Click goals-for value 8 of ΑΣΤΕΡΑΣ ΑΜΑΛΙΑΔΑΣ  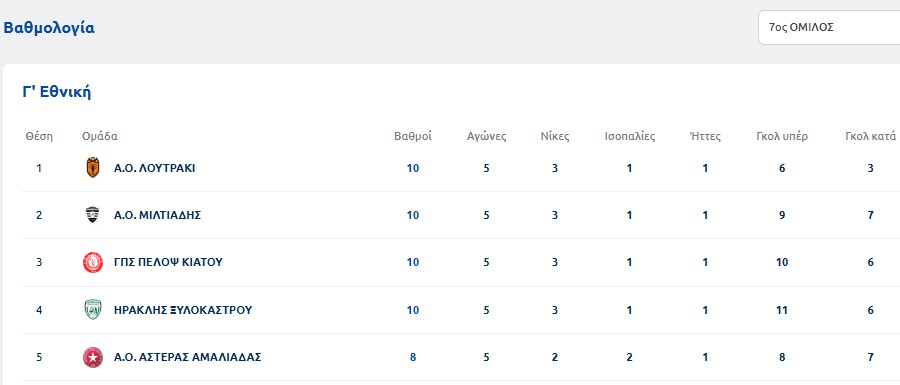coord(782,357)
